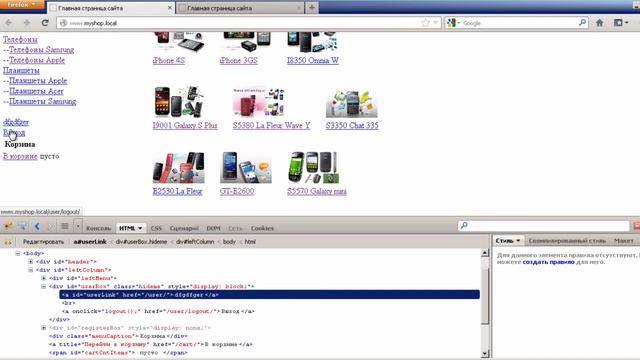Viewport: 640px width, 360px height.
Task: Open Планшеты Apple subcategory
Action: tap(38, 81)
